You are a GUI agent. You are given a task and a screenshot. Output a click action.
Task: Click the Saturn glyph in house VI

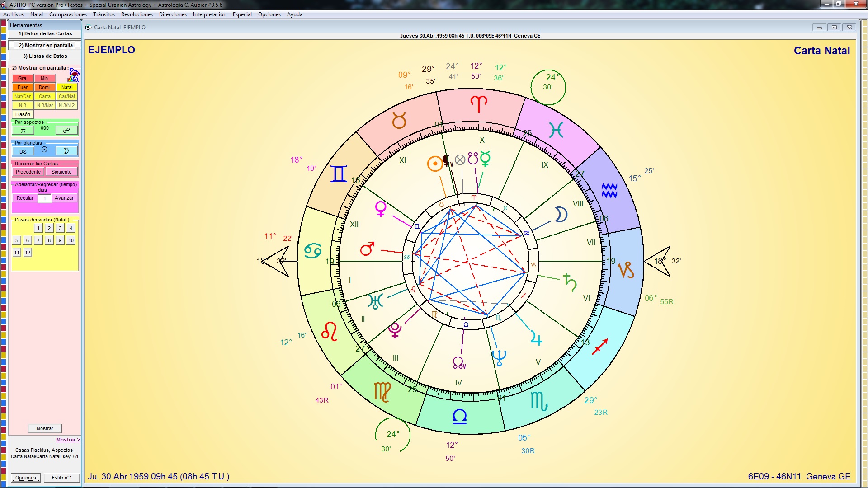coord(570,282)
